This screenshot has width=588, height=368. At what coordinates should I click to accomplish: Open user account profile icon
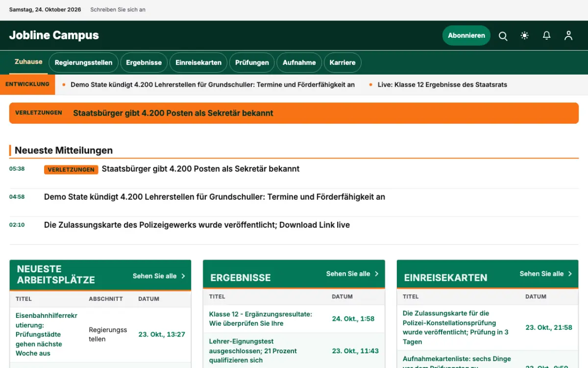[x=568, y=36]
